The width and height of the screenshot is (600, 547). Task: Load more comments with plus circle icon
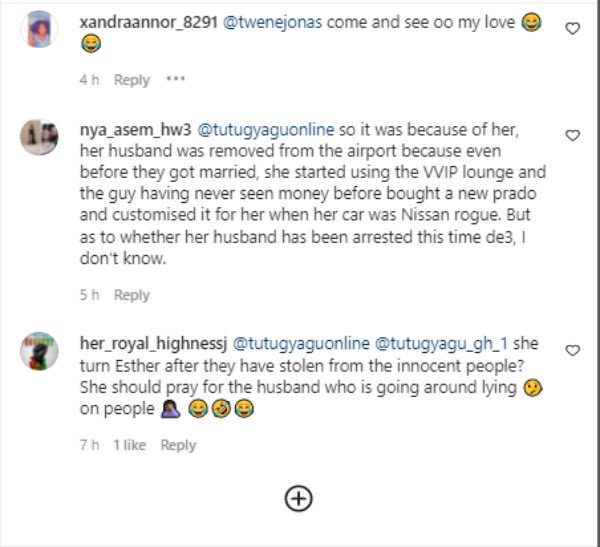point(298,499)
